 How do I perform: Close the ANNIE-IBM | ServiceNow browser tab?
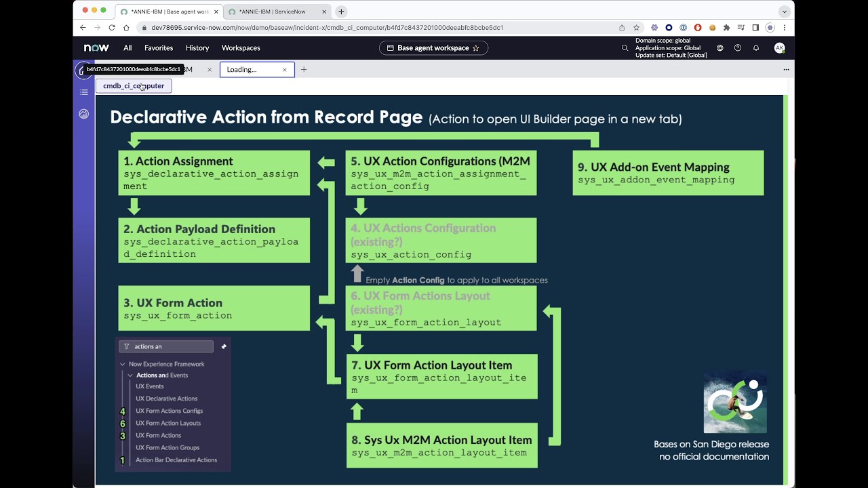click(x=325, y=12)
